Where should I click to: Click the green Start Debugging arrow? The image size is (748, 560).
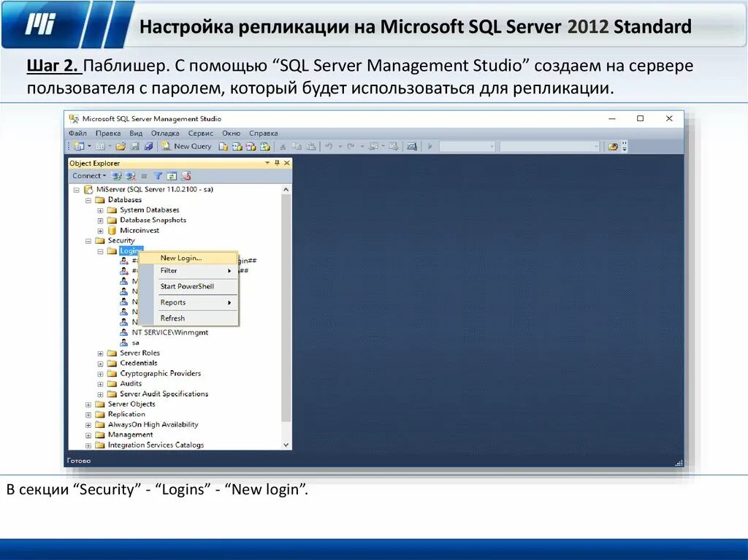(x=430, y=147)
